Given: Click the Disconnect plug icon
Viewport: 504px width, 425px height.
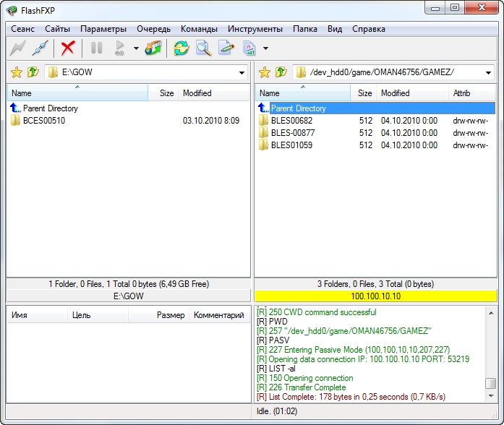Looking at the screenshot, I should point(40,48).
